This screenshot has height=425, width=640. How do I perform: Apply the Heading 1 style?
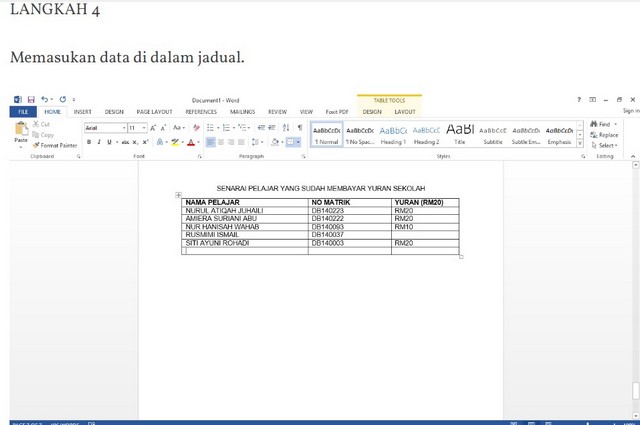[x=393, y=134]
